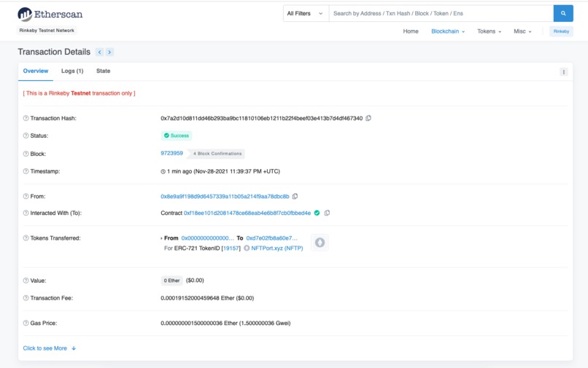Click the transaction hash value text
This screenshot has width=588, height=368.
tap(262, 118)
